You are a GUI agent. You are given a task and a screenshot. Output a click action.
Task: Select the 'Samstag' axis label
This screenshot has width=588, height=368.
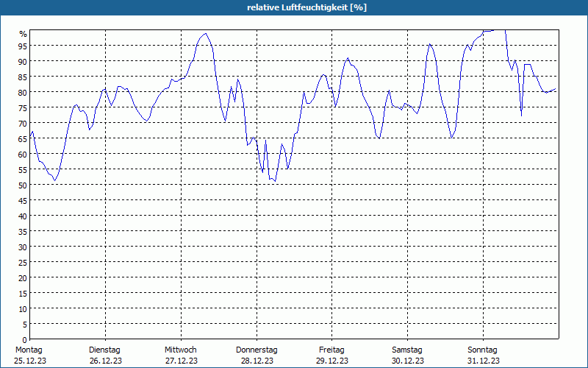(407, 350)
